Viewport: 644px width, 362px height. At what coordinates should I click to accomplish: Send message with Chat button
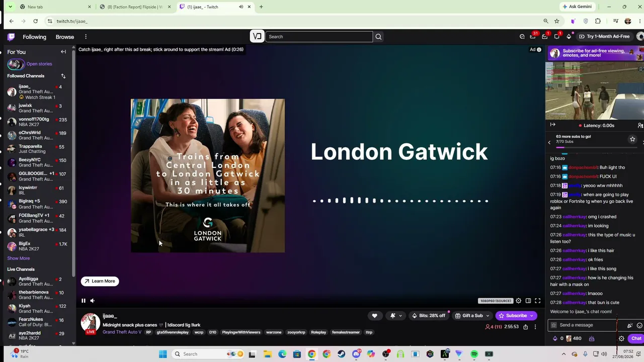point(636,338)
